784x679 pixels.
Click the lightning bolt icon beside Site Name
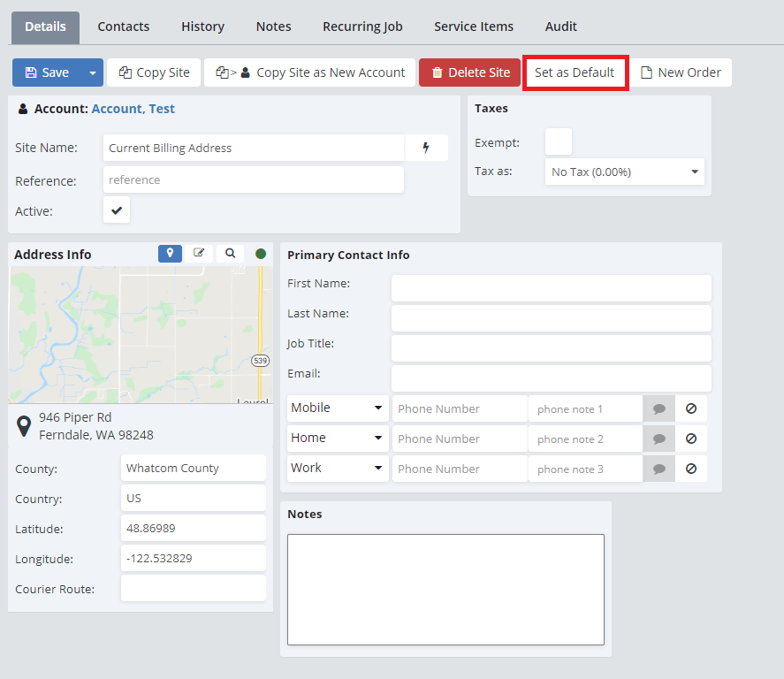point(426,148)
